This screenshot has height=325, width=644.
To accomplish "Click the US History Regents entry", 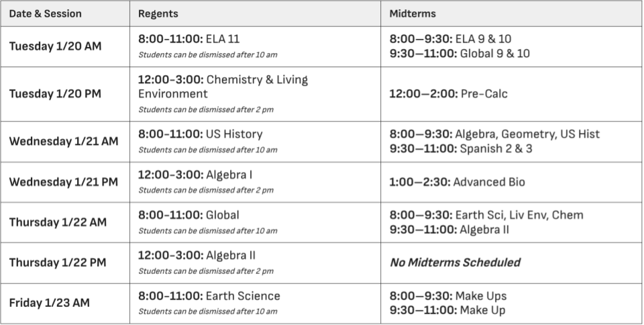I will 200,134.
